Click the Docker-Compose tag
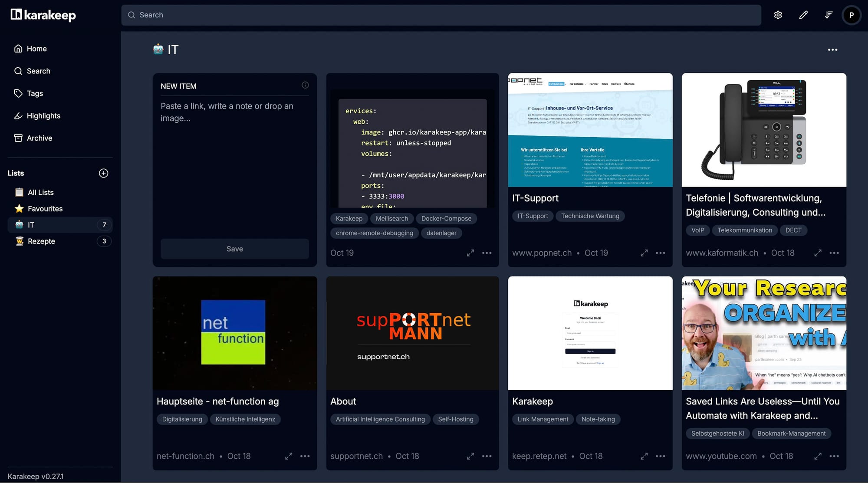 [x=446, y=219]
